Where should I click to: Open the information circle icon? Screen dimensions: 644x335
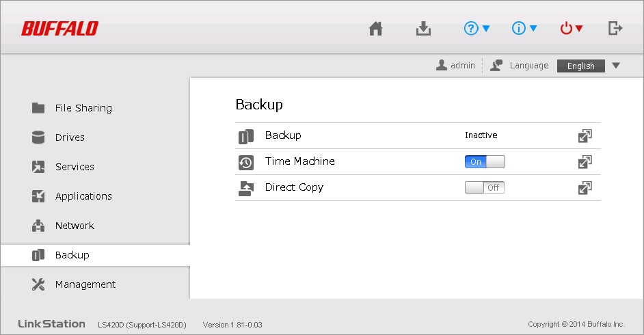point(519,28)
